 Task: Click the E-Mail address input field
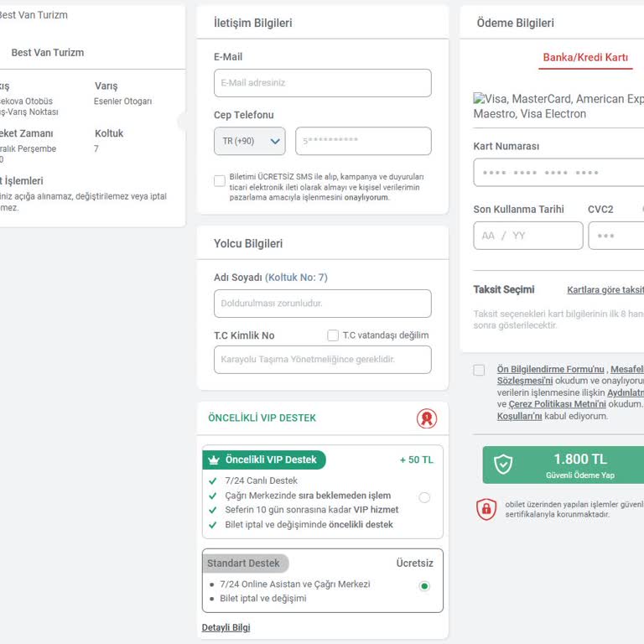click(323, 83)
